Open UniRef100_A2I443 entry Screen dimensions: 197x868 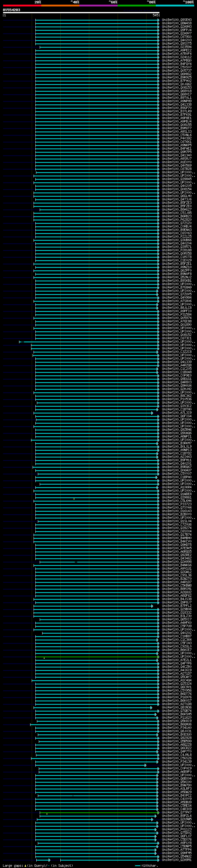[177, 457]
